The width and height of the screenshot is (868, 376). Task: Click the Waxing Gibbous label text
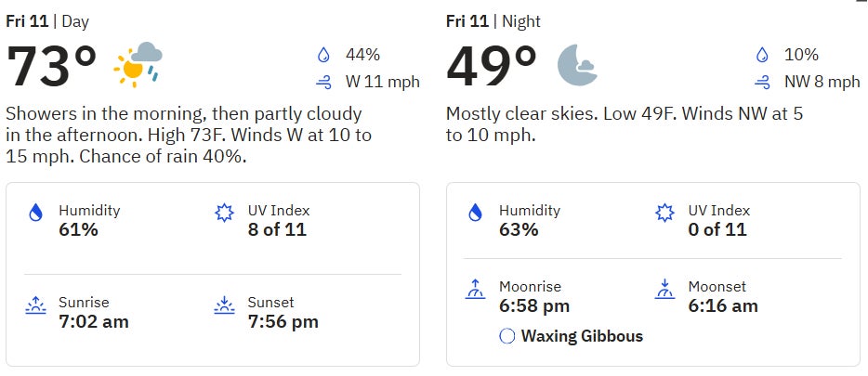pyautogui.click(x=582, y=336)
